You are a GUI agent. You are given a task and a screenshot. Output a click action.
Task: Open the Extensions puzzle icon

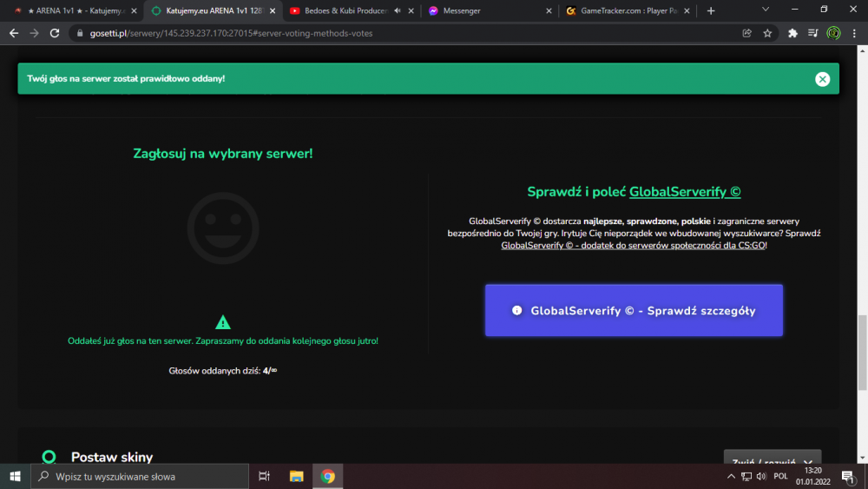[x=792, y=33]
